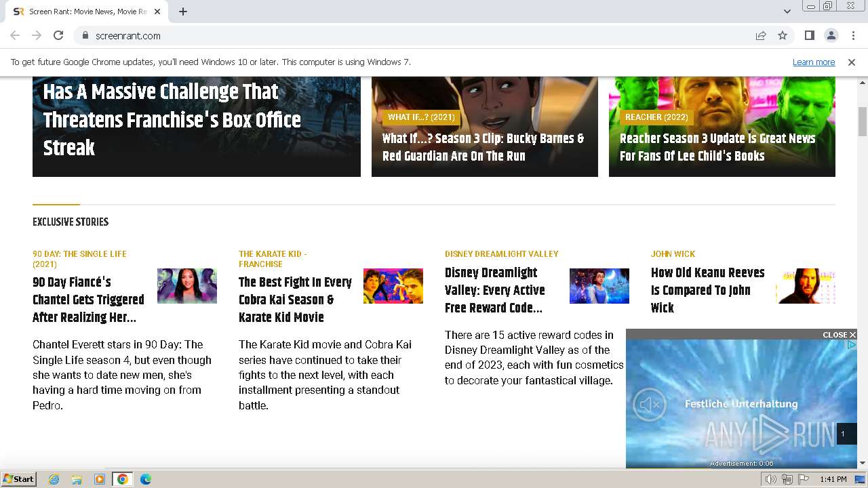Click DISNEY DREAMLIGHT VALLEY category
This screenshot has width=868, height=488.
click(x=502, y=254)
